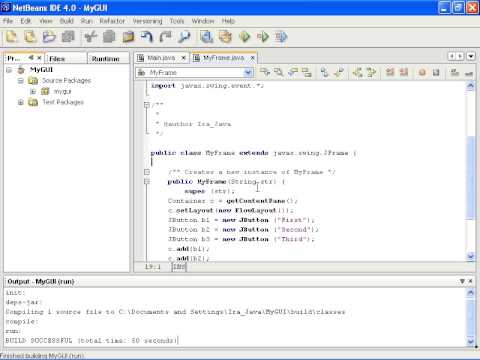Click the Cut scissors icon
Image resolution: width=480 pixels, height=360 pixels.
[x=91, y=37]
